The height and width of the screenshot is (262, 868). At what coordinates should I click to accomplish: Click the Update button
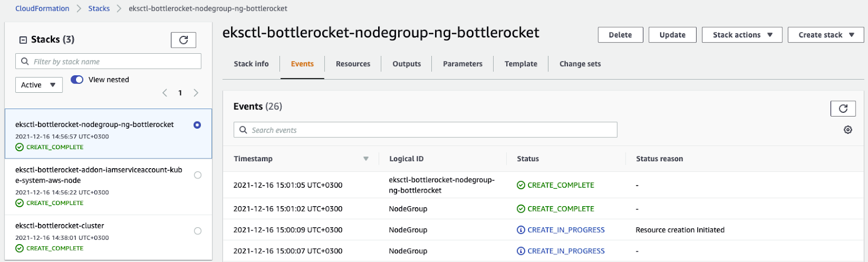click(x=672, y=35)
